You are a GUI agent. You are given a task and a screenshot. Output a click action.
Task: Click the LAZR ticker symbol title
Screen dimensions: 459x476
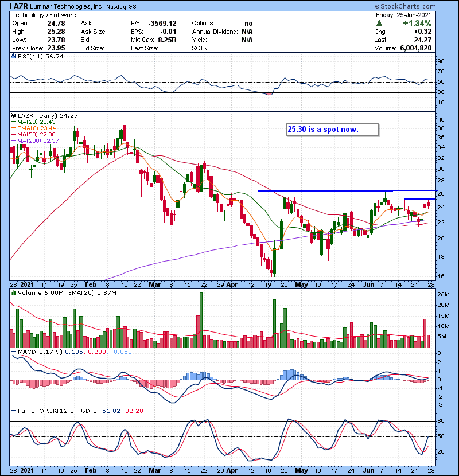[x=19, y=6]
